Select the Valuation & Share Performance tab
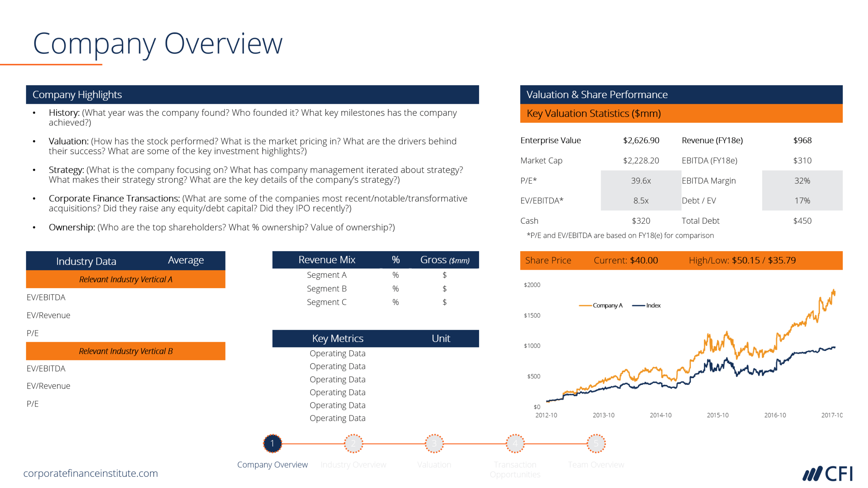The height and width of the screenshot is (488, 868). click(x=679, y=92)
